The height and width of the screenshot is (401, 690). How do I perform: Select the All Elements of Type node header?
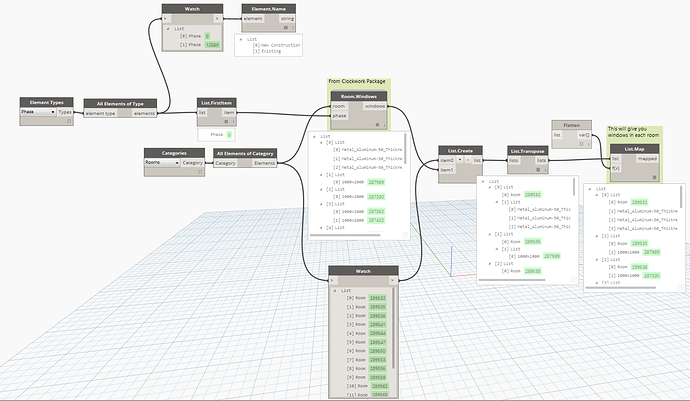pos(120,104)
